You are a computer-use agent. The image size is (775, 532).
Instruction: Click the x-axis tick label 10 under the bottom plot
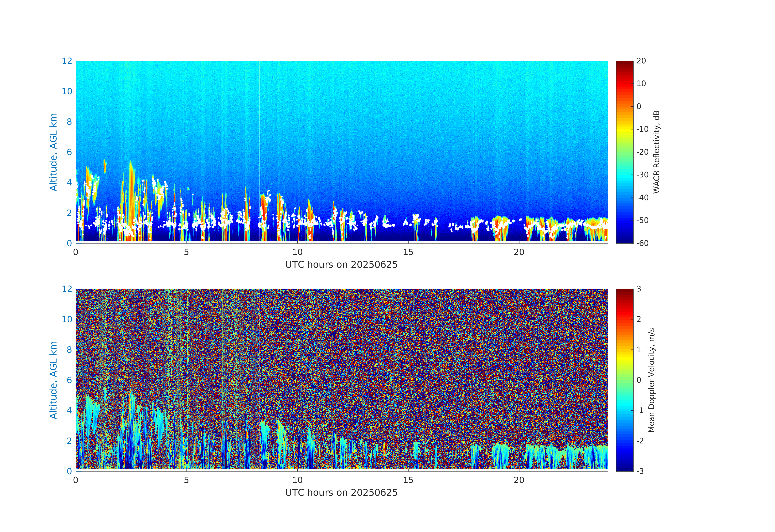(297, 480)
